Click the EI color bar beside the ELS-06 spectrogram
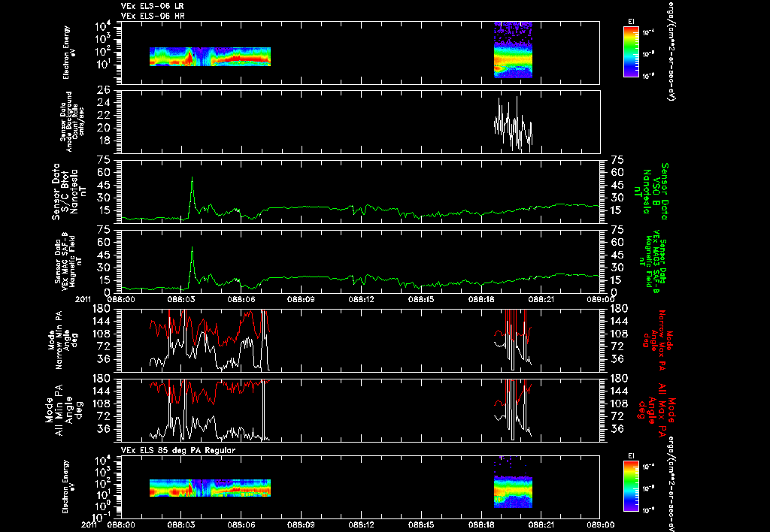The height and width of the screenshot is (532, 770). [631, 52]
